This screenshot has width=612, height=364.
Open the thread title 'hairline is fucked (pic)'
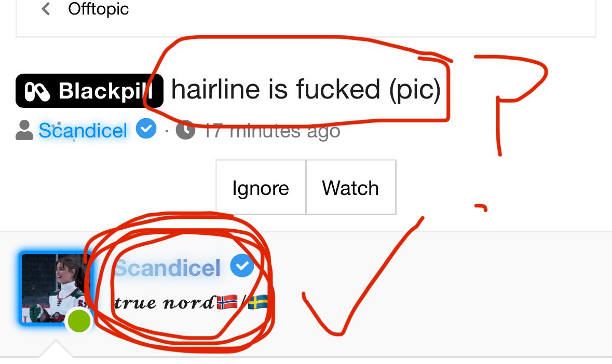pyautogui.click(x=306, y=90)
